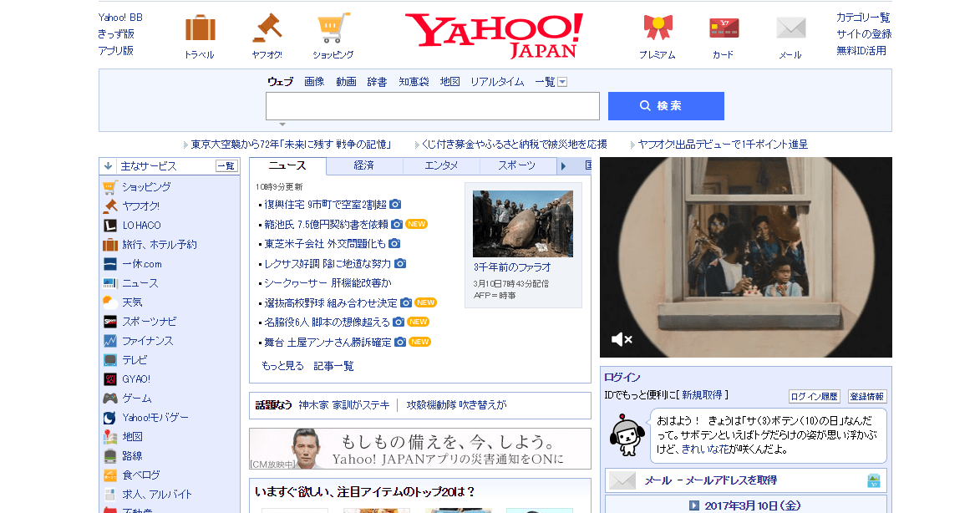This screenshot has height=513, width=980.
Task: Expand the date arrow beside 2017年3月10日
Action: 693,505
